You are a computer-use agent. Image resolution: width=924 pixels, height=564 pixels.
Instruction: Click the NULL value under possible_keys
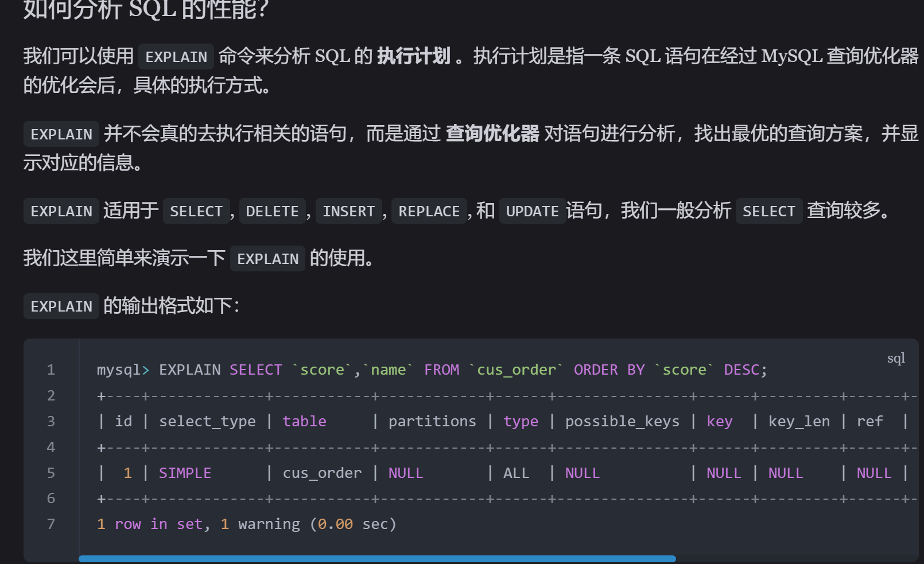582,473
